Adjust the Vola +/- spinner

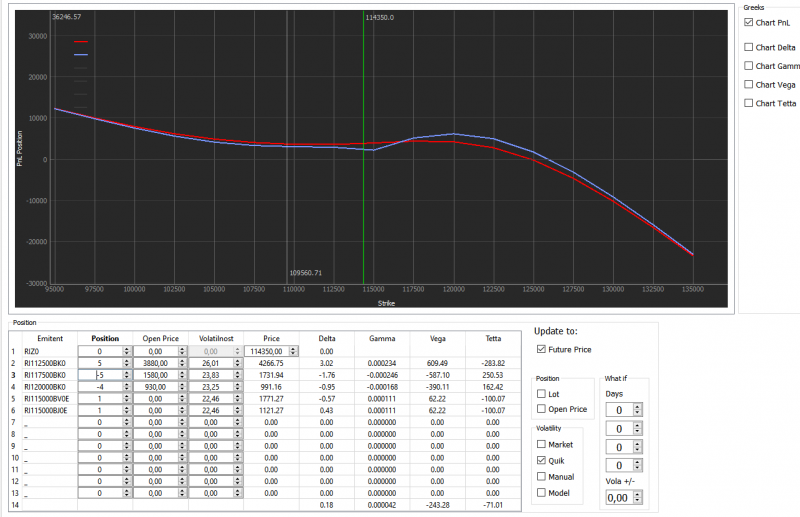(637, 497)
